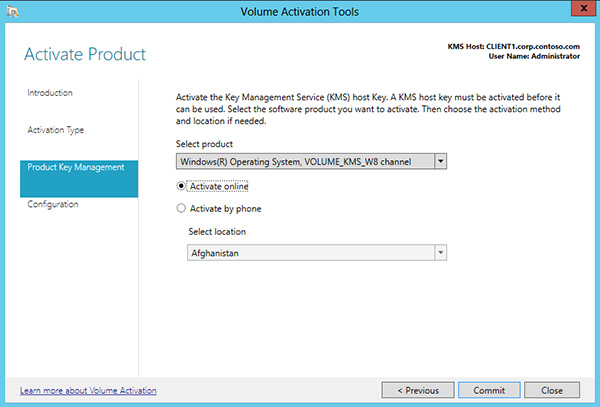Open the Select location dropdown arrow
Image resolution: width=600 pixels, height=407 pixels.
tap(440, 253)
